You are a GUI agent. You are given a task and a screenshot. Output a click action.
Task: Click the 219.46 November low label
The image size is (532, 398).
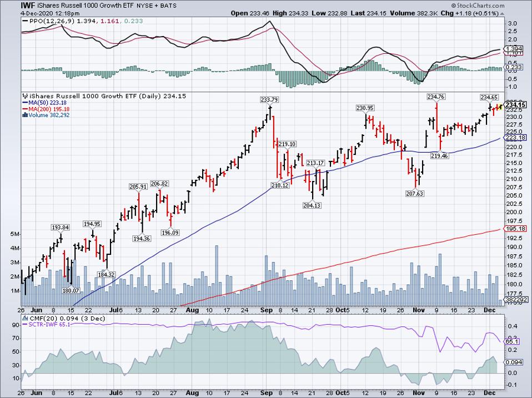tap(439, 155)
